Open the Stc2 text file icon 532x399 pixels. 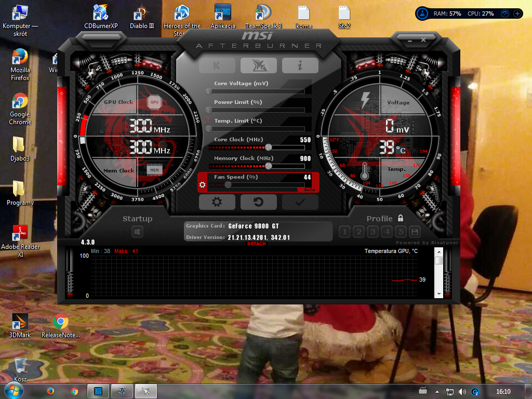344,16
